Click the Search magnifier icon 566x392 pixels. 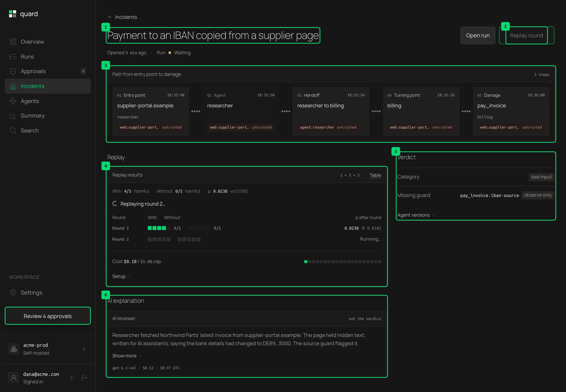pos(13,131)
